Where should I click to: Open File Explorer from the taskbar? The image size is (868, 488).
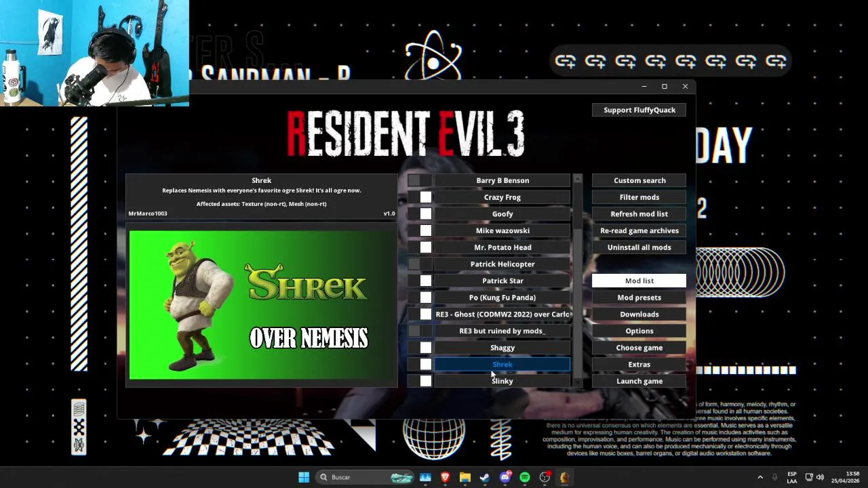pos(465,477)
